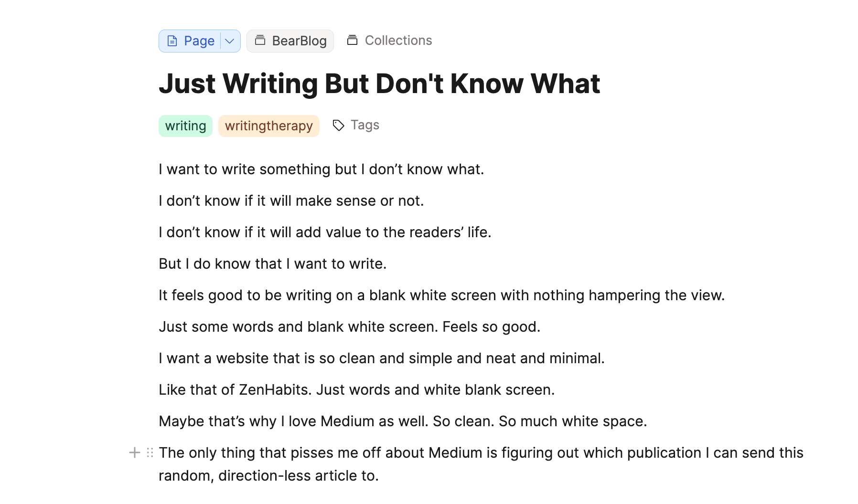Image resolution: width=858 pixels, height=504 pixels.
Task: Click the Collections stack icon
Action: 352,41
